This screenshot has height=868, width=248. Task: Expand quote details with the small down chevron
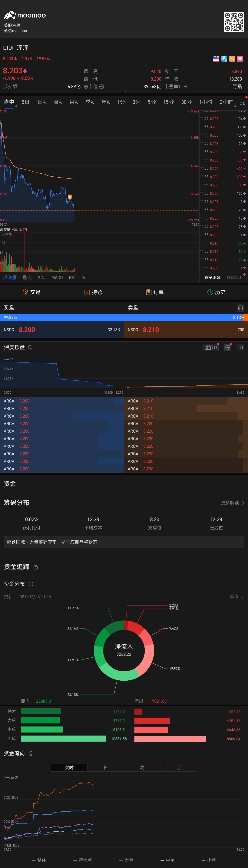(x=125, y=91)
